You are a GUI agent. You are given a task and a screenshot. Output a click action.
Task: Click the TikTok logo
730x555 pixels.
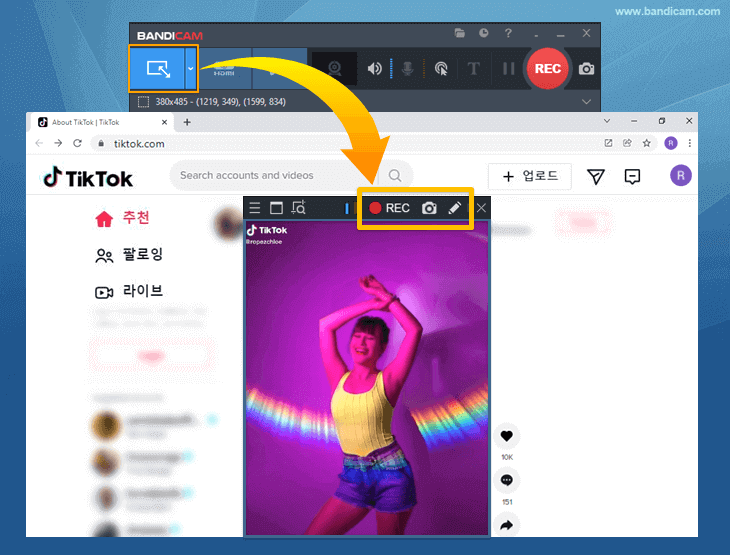[88, 177]
